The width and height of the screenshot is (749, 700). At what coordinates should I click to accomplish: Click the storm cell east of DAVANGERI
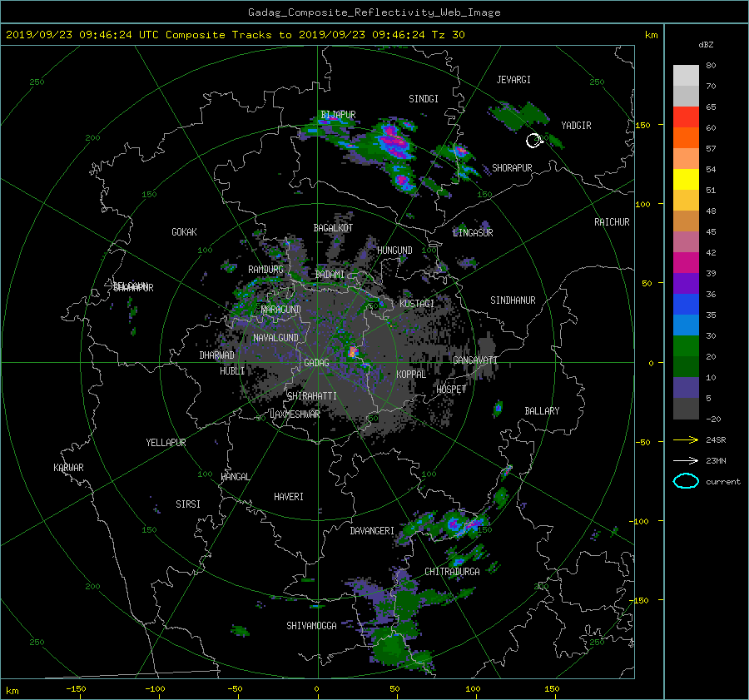[x=454, y=524]
